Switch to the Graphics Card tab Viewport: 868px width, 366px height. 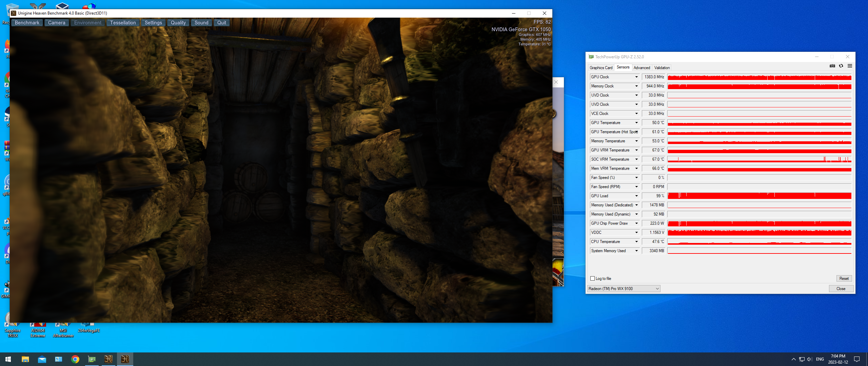coord(601,68)
